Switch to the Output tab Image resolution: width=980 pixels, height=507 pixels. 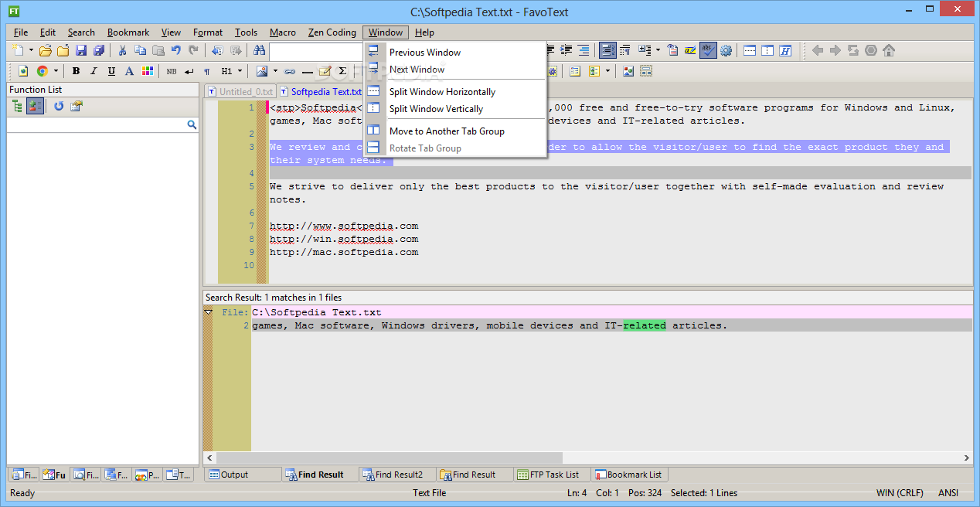click(243, 475)
